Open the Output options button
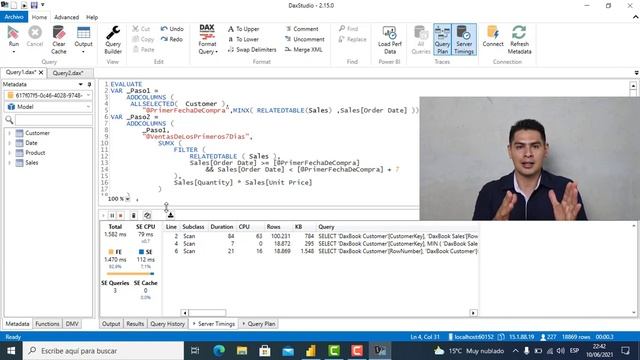 click(83, 40)
